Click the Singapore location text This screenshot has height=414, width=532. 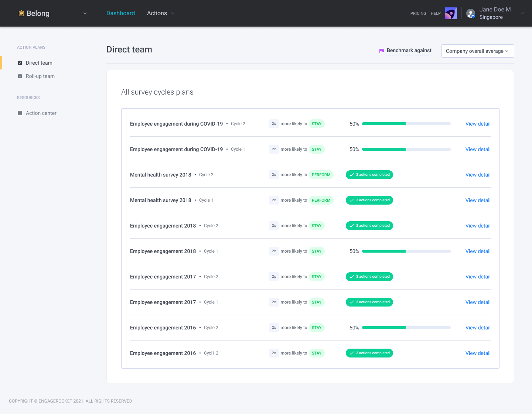coord(491,17)
